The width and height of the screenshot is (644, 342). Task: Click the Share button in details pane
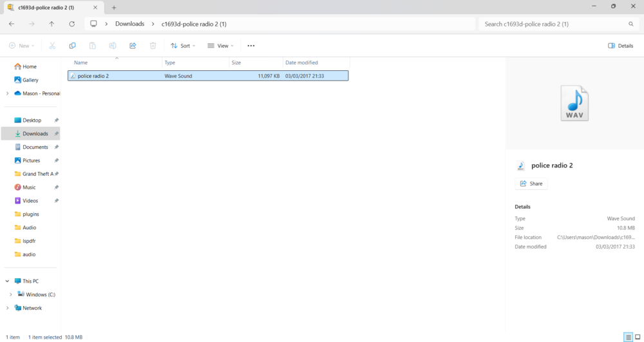531,184
